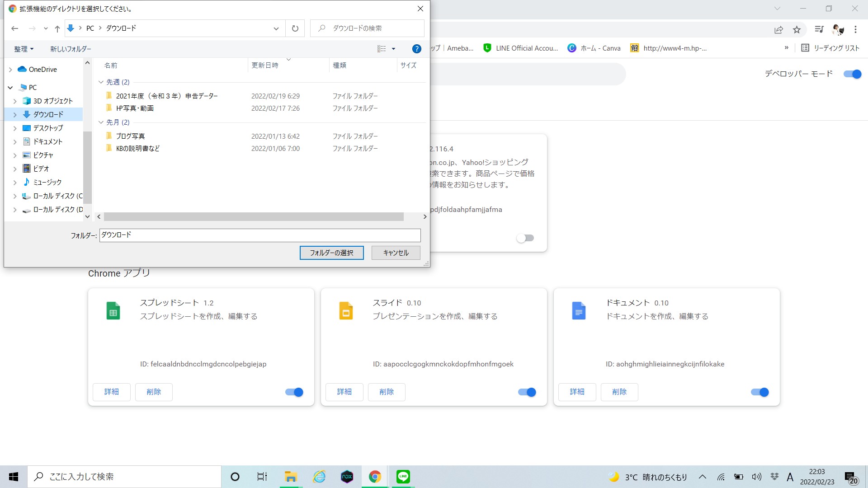Sort by サイズ column header

click(408, 66)
